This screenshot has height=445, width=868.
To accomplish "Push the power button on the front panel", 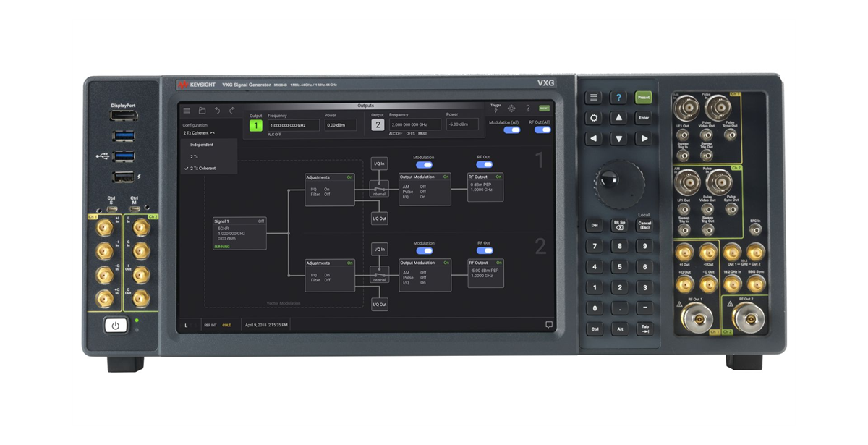I will (x=115, y=326).
